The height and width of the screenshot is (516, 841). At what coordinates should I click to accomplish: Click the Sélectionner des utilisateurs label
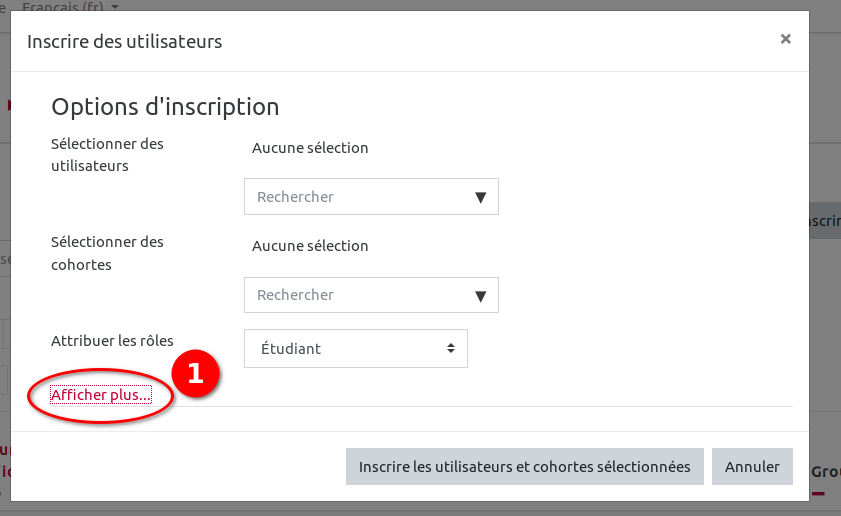(107, 154)
